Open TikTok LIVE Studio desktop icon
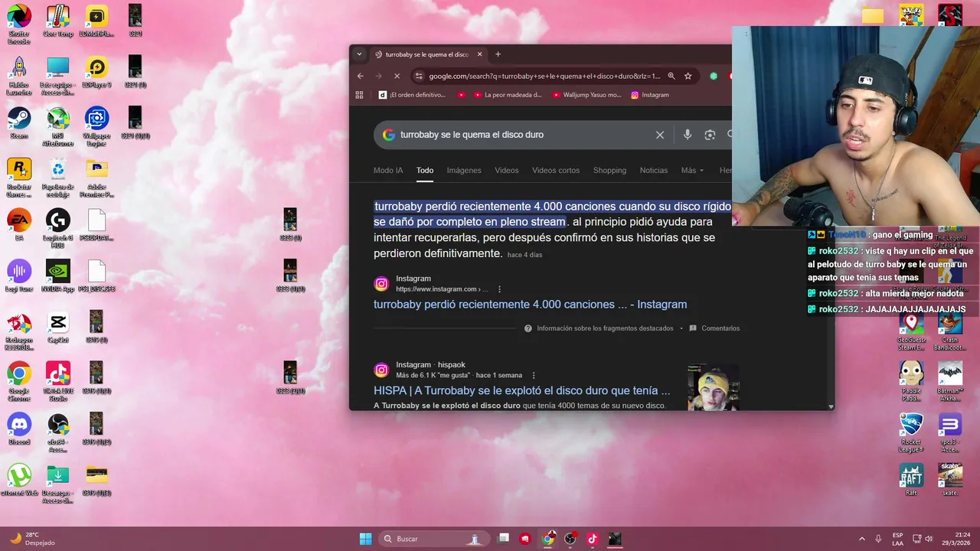This screenshot has width=980, height=551. [58, 380]
